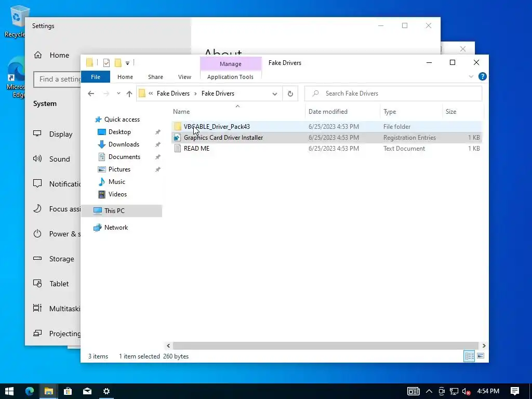532x399 pixels.
Task: Click the Forward arrow in File Explorer
Action: pyautogui.click(x=106, y=94)
